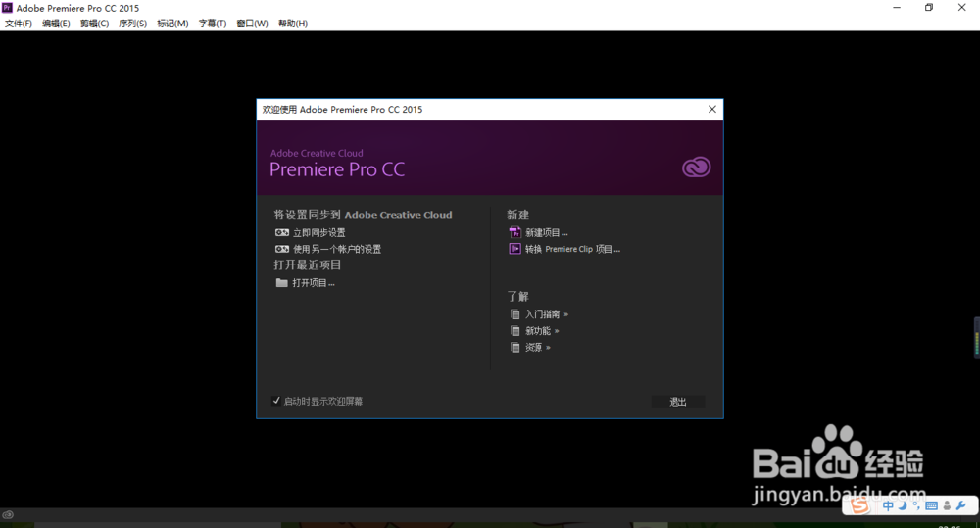Image resolution: width=980 pixels, height=528 pixels.
Task: Restore down the Premiere Pro window
Action: 929,8
